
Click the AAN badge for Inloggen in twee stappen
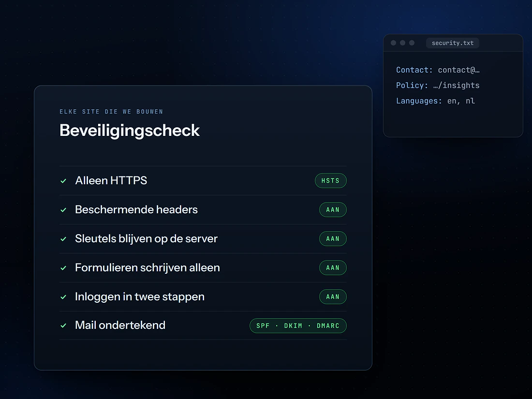coord(333,296)
